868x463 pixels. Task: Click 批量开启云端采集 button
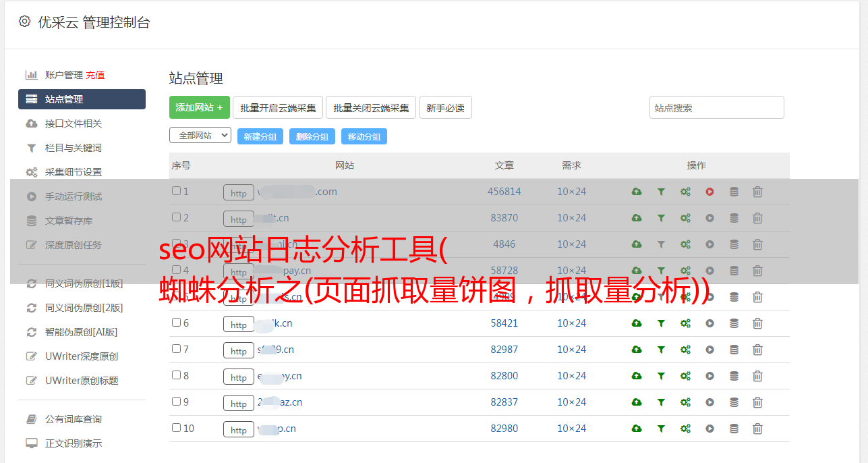coord(278,107)
